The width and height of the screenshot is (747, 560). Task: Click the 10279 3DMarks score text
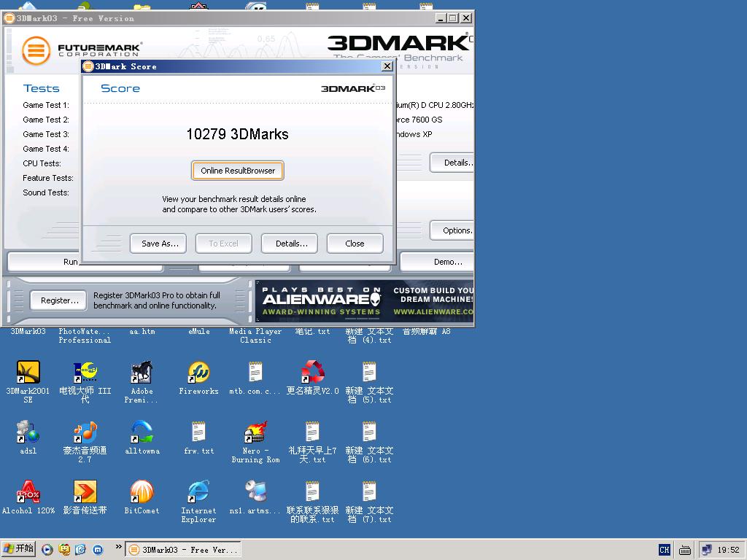[237, 134]
